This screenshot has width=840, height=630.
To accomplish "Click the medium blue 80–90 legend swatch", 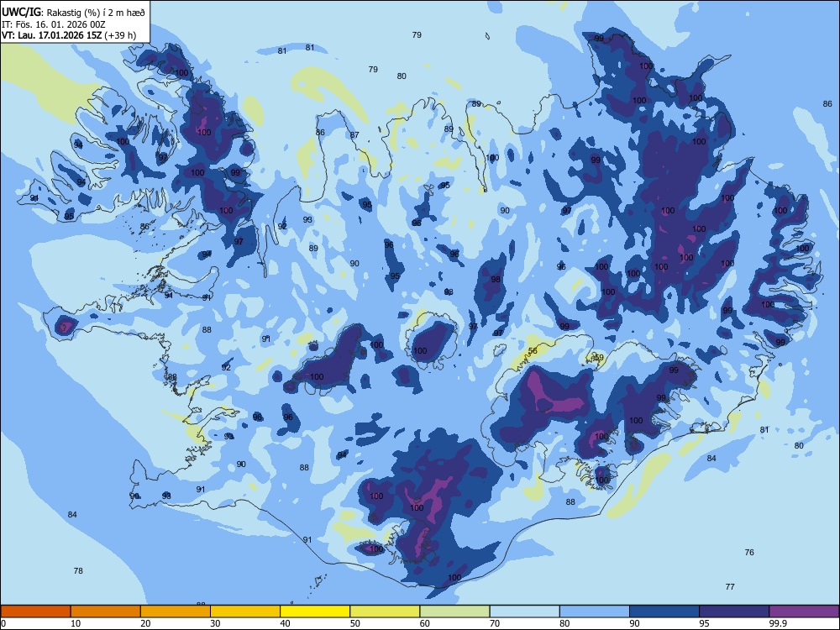I will tap(595, 612).
